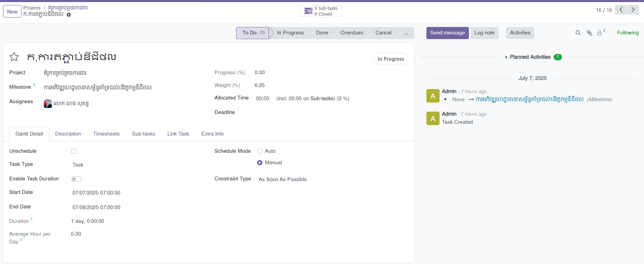Click the Send message button
Viewport: 644px width, 264px height.
(x=447, y=33)
